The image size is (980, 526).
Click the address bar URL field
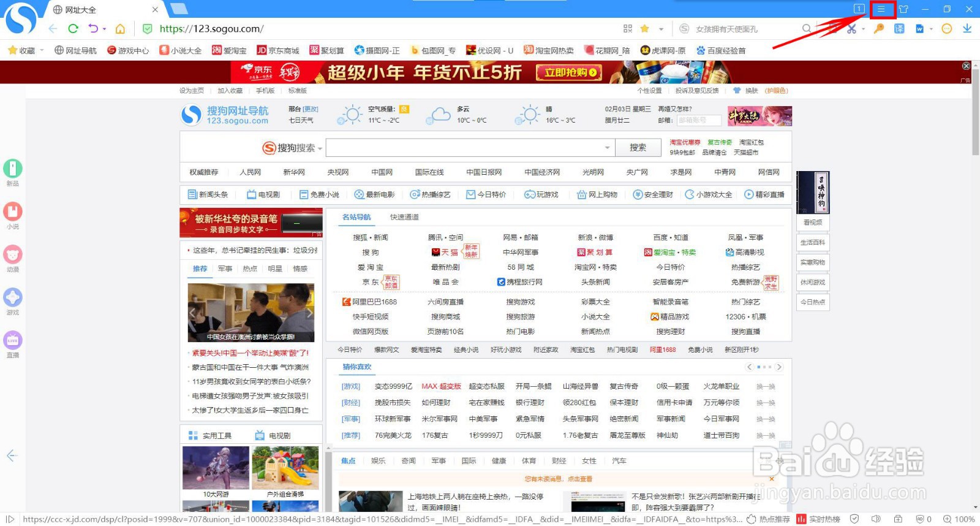(386, 29)
